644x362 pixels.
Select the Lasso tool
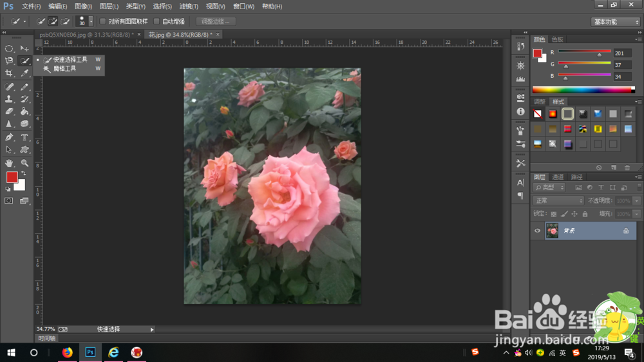(8, 61)
